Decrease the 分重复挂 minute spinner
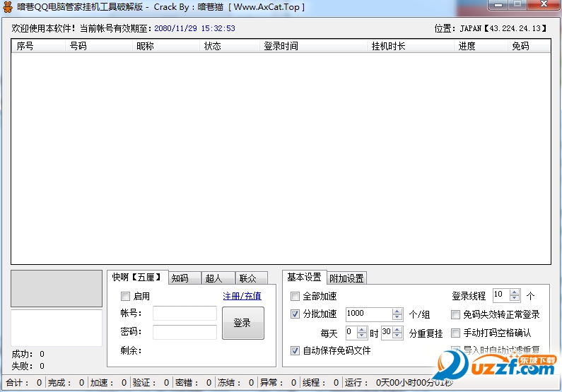 pos(397,335)
